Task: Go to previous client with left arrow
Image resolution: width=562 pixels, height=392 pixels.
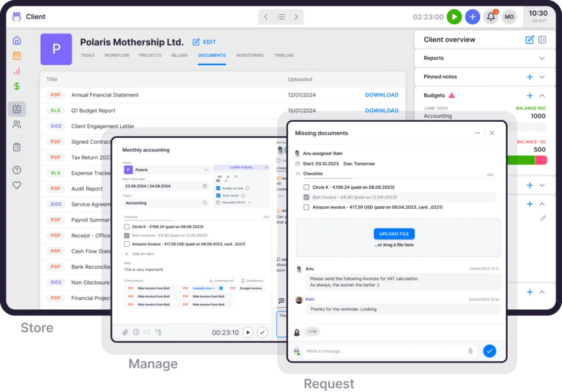Action: (x=266, y=17)
